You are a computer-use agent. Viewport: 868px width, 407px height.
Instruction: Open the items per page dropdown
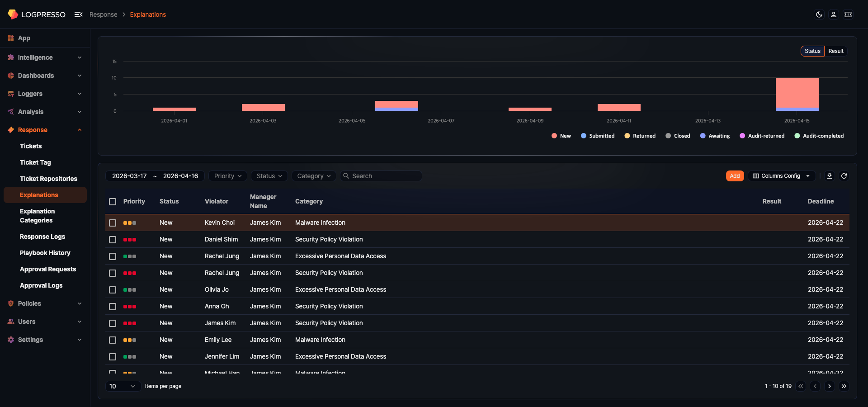pos(123,386)
